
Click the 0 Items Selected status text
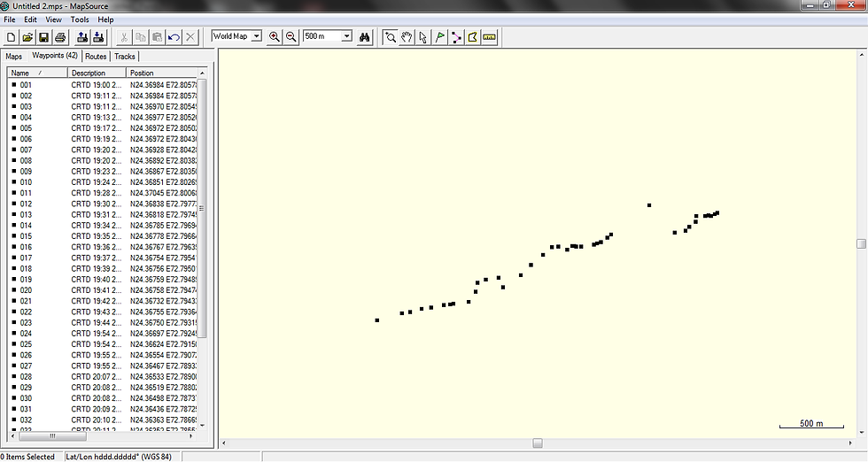tap(27, 457)
